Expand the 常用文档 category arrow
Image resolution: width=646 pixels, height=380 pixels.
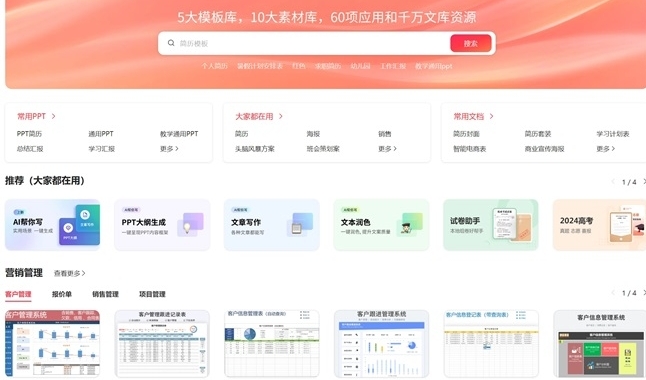coord(491,117)
